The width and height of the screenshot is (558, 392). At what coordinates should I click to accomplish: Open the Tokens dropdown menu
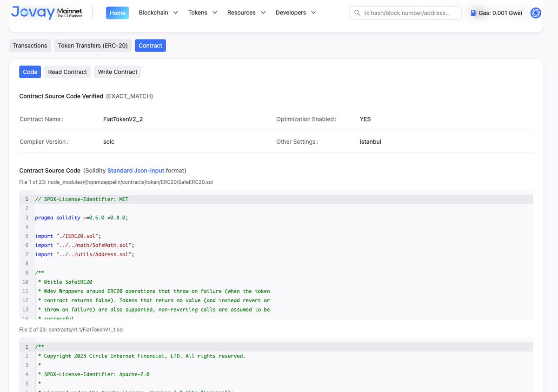click(202, 13)
